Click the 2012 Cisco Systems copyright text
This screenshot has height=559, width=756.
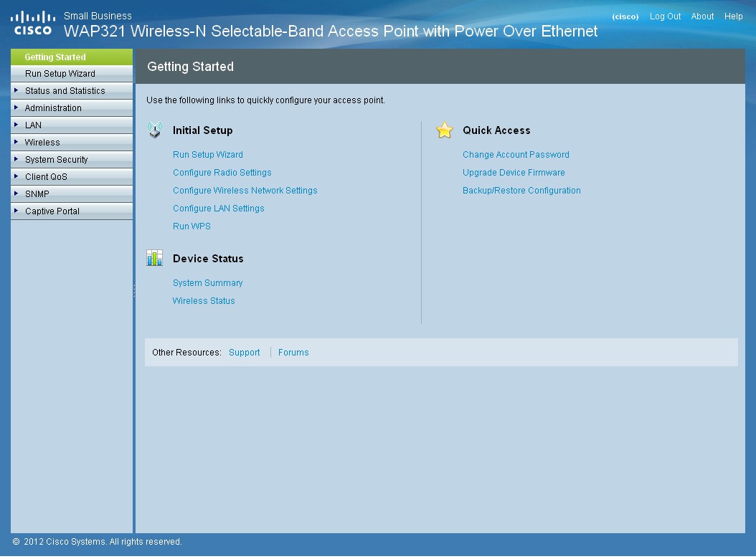pyautogui.click(x=98, y=542)
